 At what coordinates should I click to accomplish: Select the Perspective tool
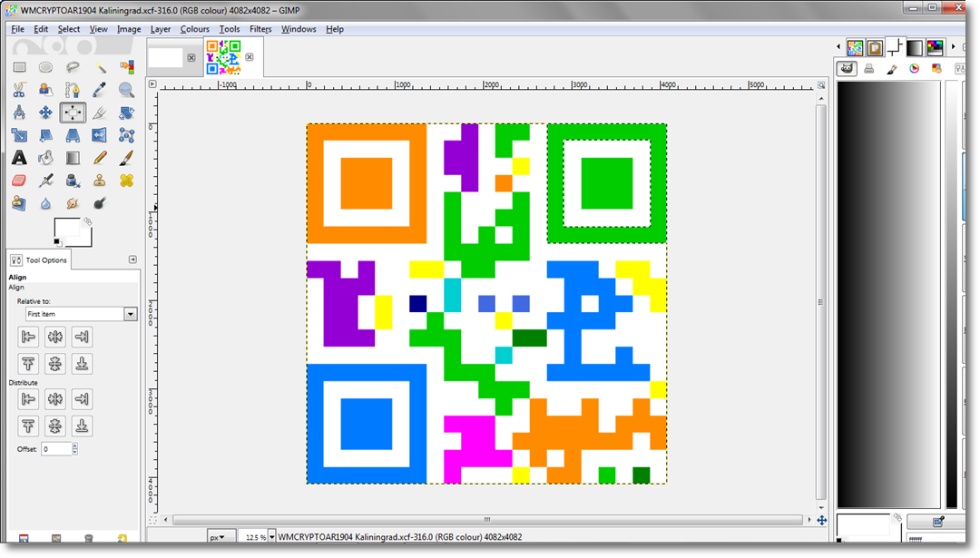(73, 135)
